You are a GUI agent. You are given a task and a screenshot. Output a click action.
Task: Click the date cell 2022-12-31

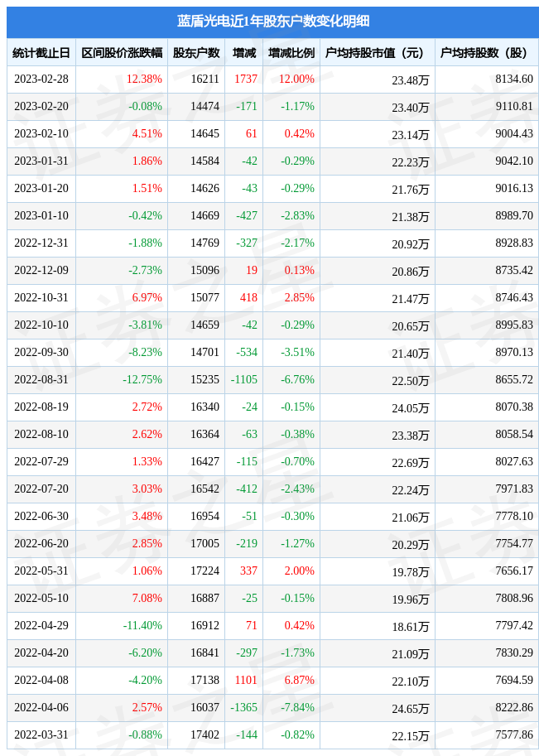pos(41,243)
